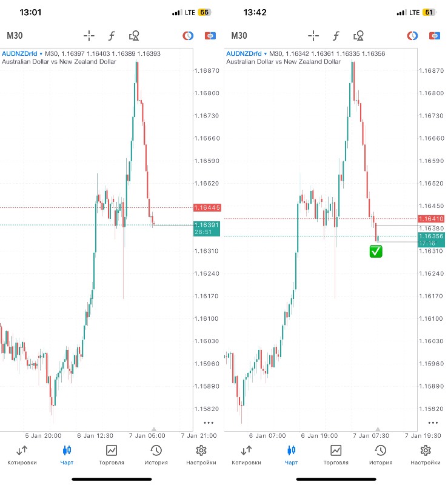Open Настройки settings gear in left screen

[201, 454]
